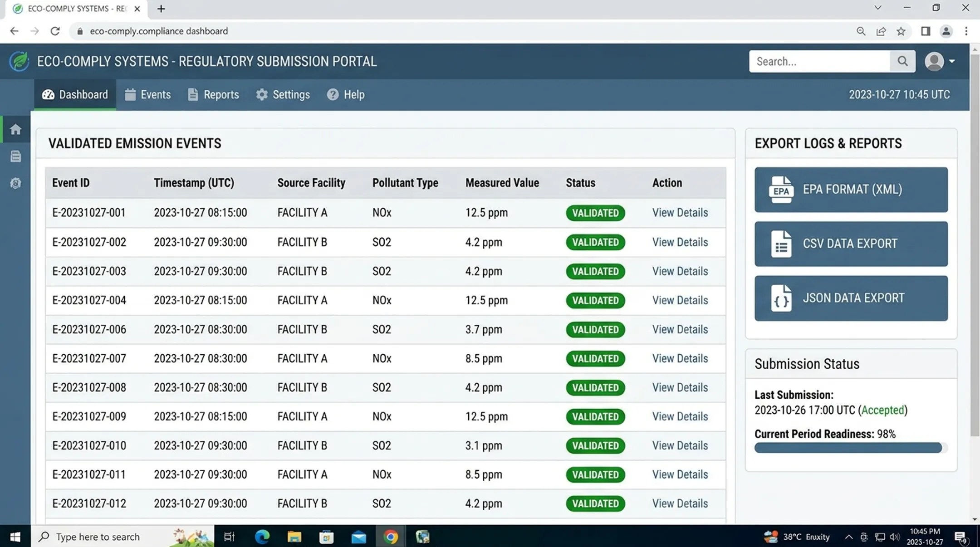View details for event E-20231027-004
Image resolution: width=980 pixels, height=547 pixels.
point(680,300)
